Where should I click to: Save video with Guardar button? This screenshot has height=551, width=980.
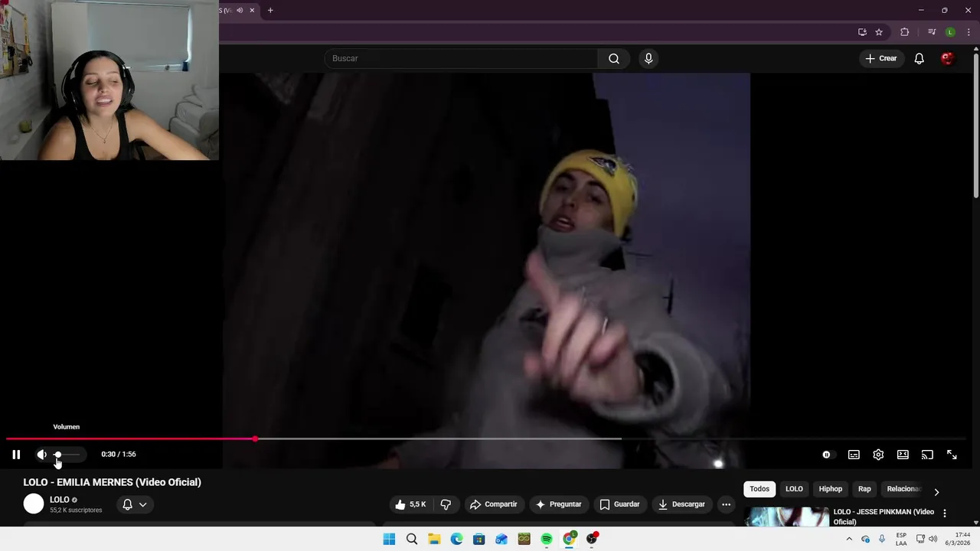619,504
